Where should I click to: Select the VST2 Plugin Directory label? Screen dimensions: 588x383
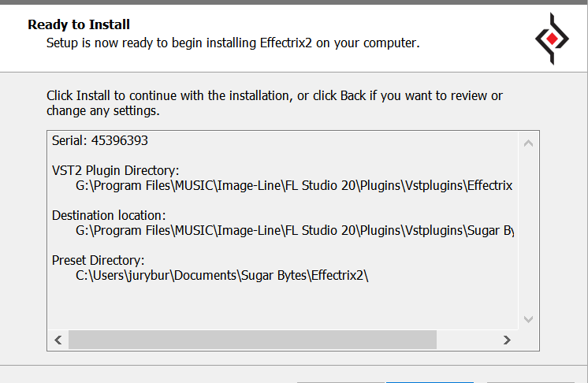pos(116,170)
